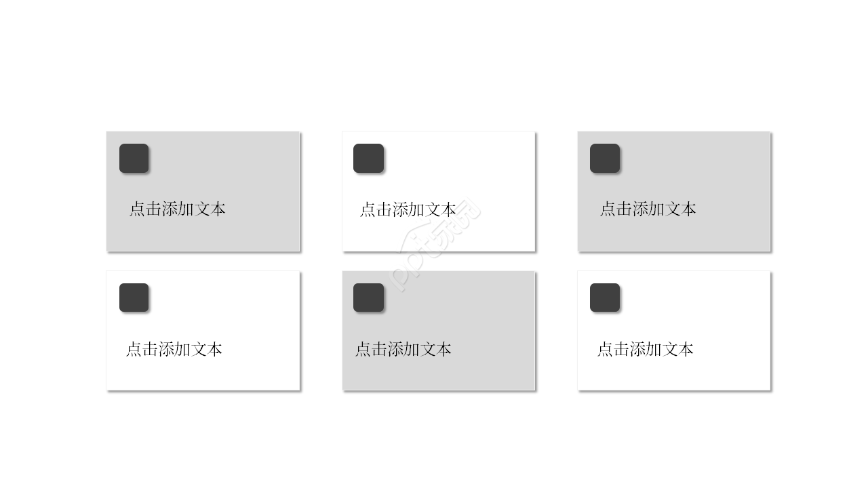
Task: Click dark square icon in top-left gray card
Action: pyautogui.click(x=134, y=158)
